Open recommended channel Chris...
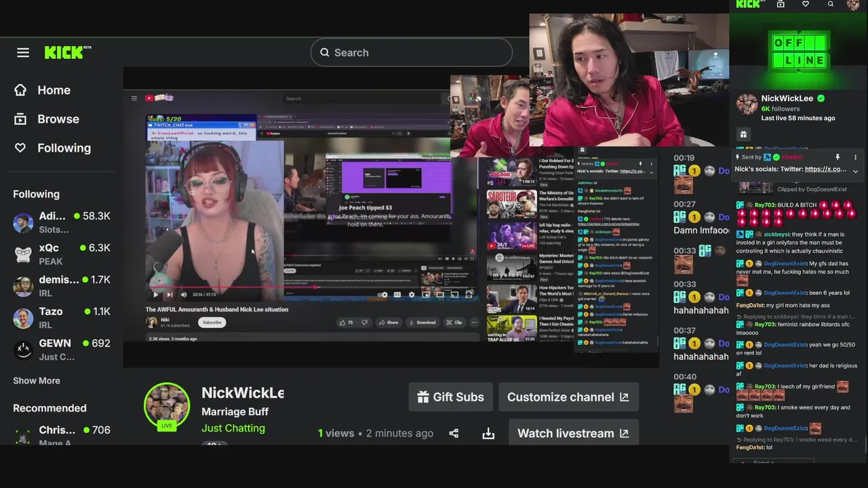 tap(62, 436)
